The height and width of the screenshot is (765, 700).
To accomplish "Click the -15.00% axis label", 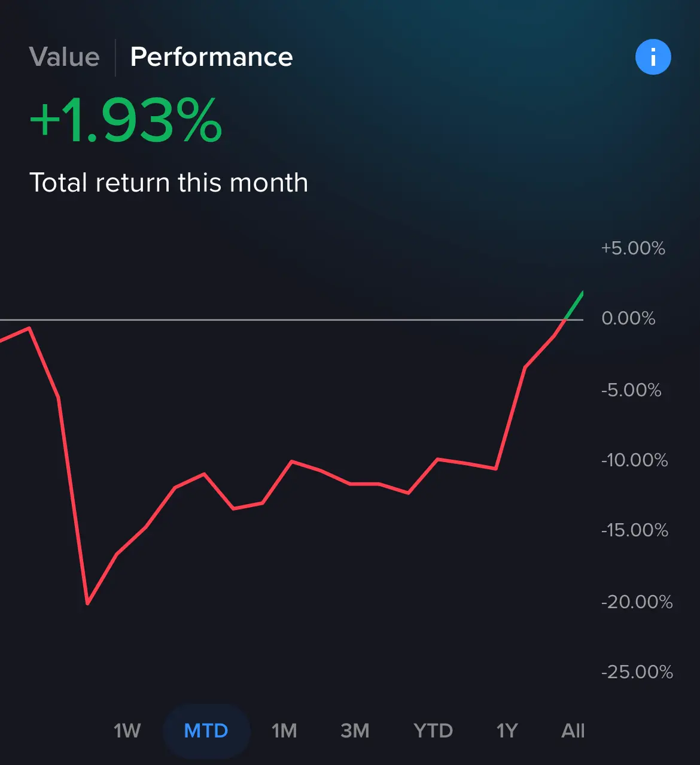I will [634, 530].
